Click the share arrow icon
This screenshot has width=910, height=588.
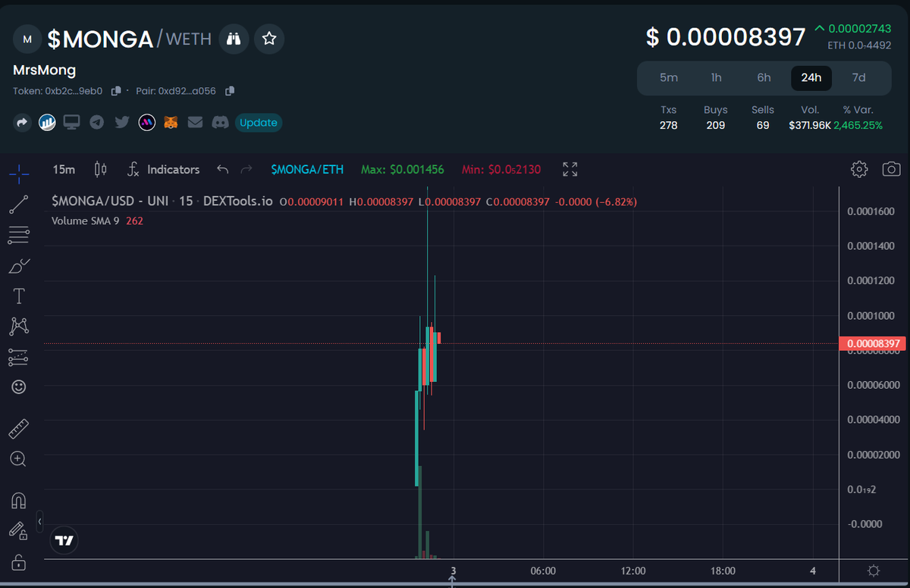pyautogui.click(x=23, y=122)
